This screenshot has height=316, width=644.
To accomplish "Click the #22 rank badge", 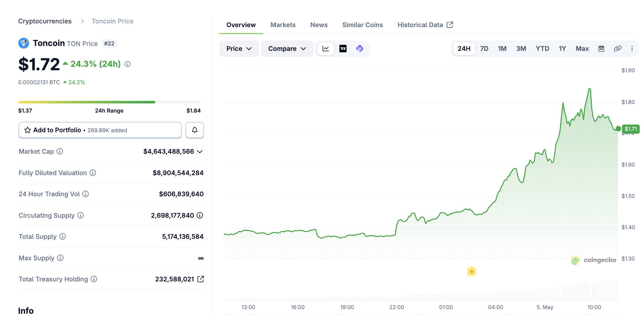I will 109,44.
